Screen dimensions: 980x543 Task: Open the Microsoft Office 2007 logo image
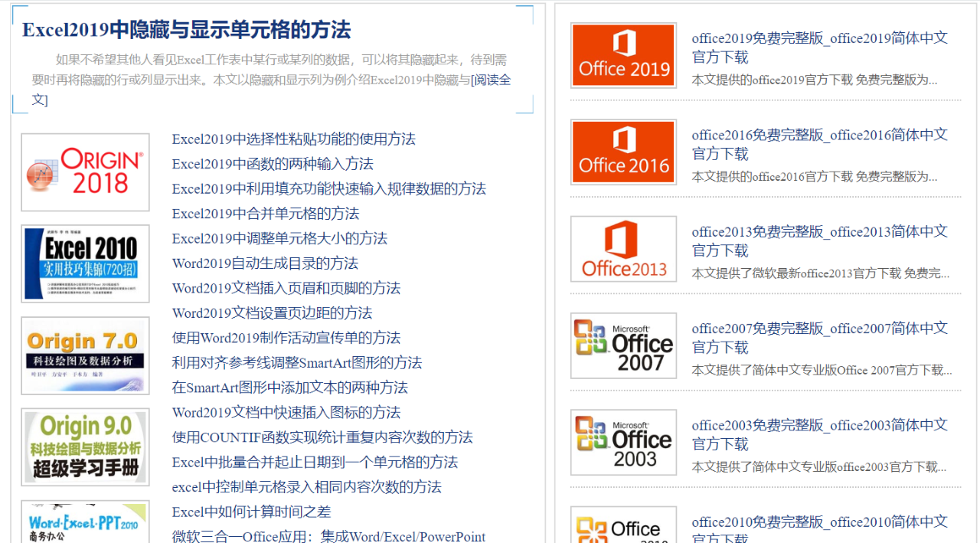623,345
